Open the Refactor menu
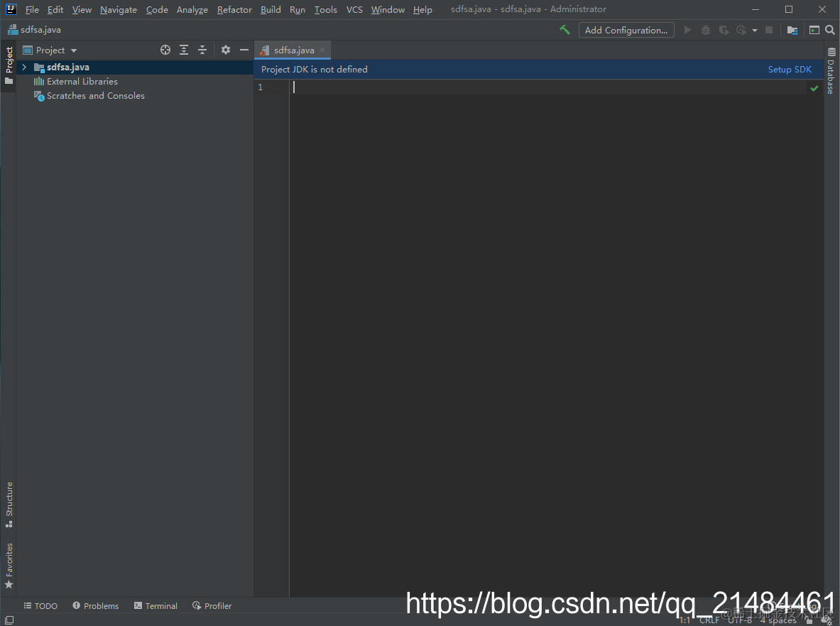 coord(234,10)
